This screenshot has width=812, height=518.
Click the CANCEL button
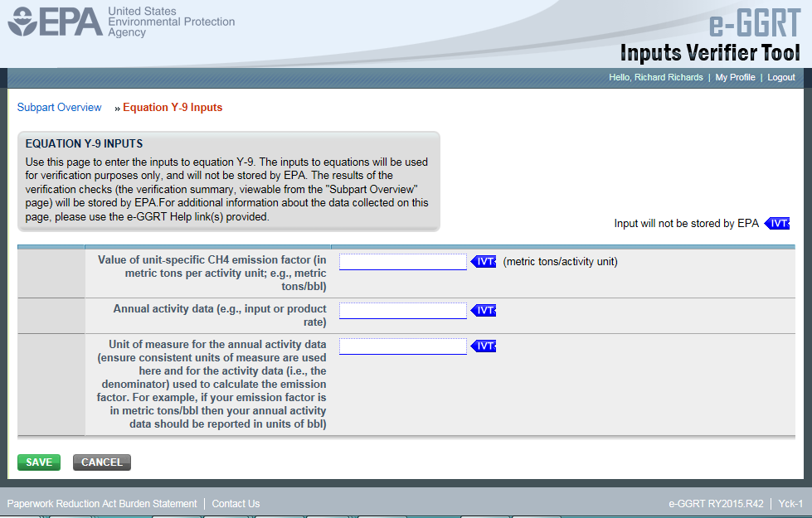pos(102,462)
